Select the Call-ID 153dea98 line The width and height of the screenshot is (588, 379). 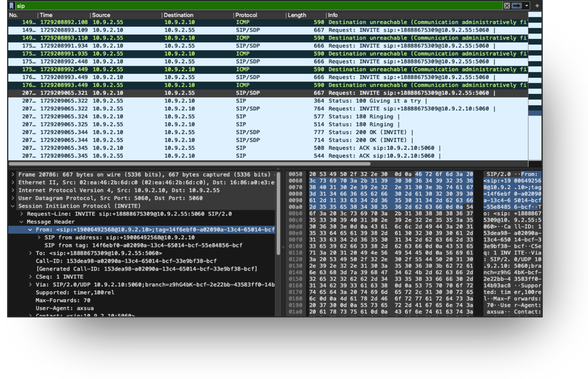(142, 261)
